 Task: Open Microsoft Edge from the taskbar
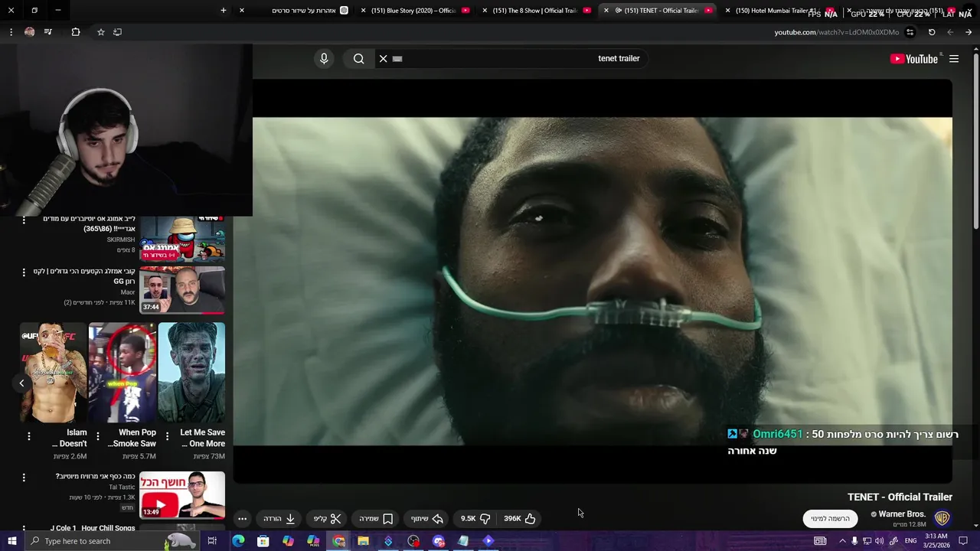click(238, 541)
